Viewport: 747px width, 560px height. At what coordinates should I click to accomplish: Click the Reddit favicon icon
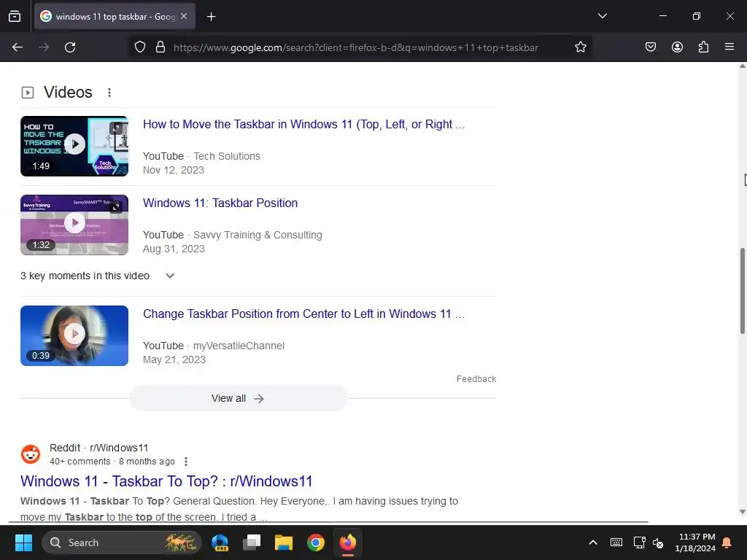(31, 454)
